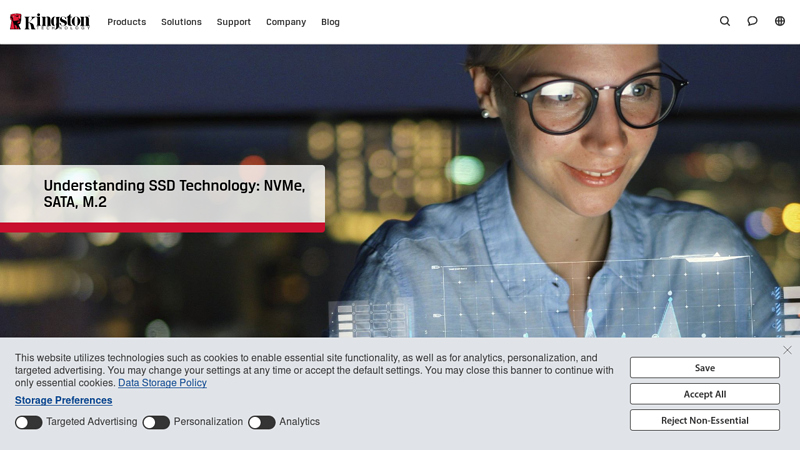This screenshot has width=800, height=450.
Task: Open the site search icon
Action: pyautogui.click(x=724, y=21)
